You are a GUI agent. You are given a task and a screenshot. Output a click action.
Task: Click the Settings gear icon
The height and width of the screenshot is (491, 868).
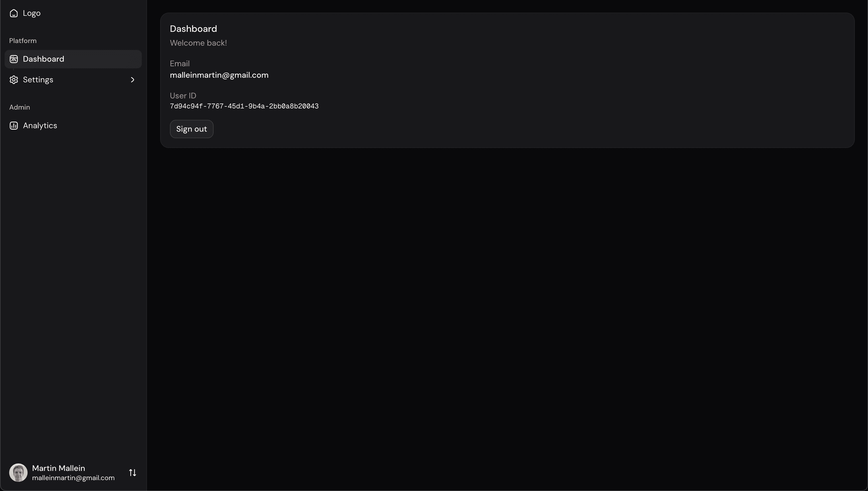click(13, 79)
